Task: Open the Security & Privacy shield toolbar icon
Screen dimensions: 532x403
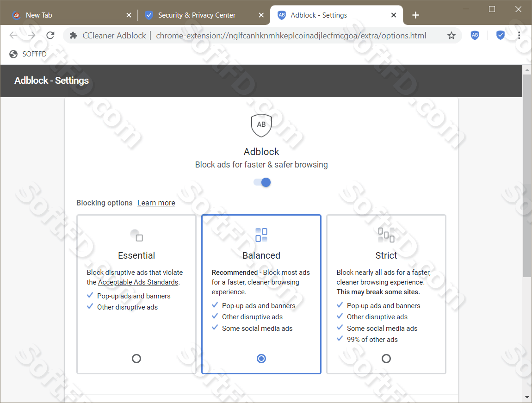Action: [501, 35]
